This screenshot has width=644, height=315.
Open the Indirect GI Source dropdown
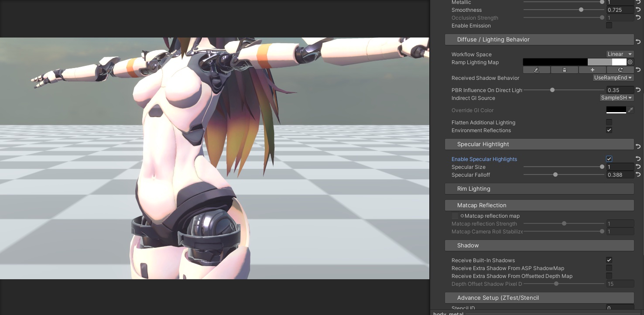pos(617,98)
